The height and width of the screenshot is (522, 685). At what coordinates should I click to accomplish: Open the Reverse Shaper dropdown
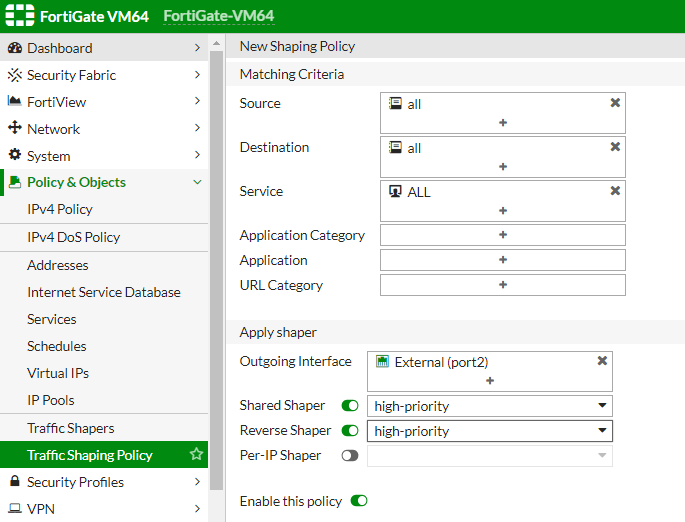pos(490,431)
